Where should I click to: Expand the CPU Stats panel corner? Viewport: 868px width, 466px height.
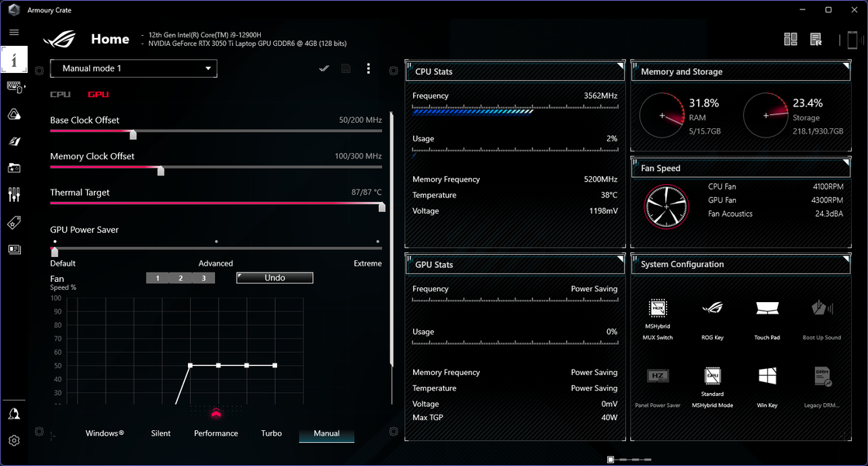pyautogui.click(x=620, y=66)
